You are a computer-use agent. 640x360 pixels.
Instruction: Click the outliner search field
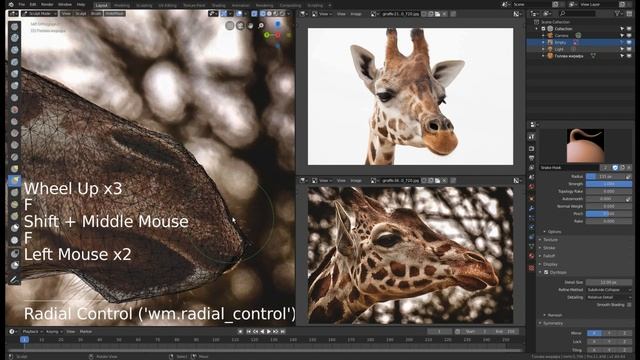click(x=578, y=13)
